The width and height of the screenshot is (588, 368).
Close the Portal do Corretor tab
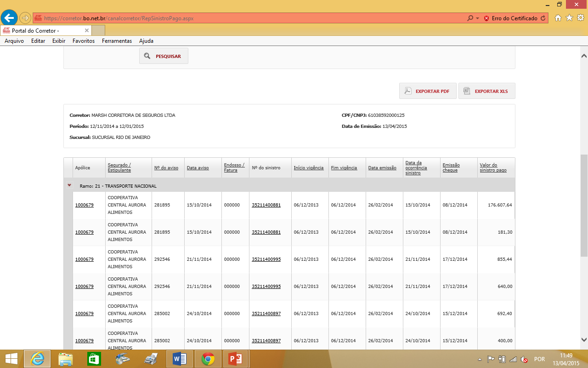(87, 30)
